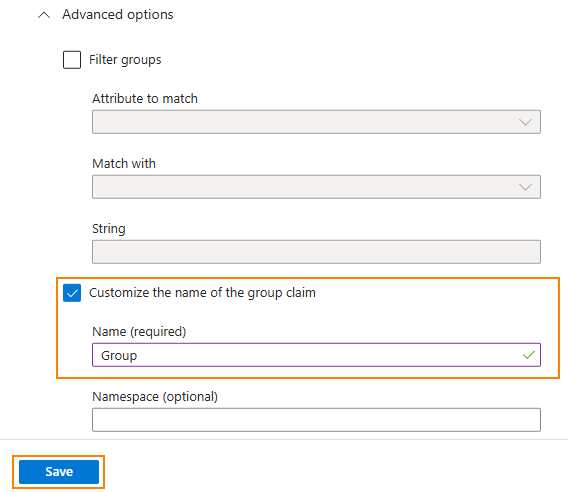Open the Attribute to match dropdown
The height and width of the screenshot is (492, 568).
coord(316,122)
